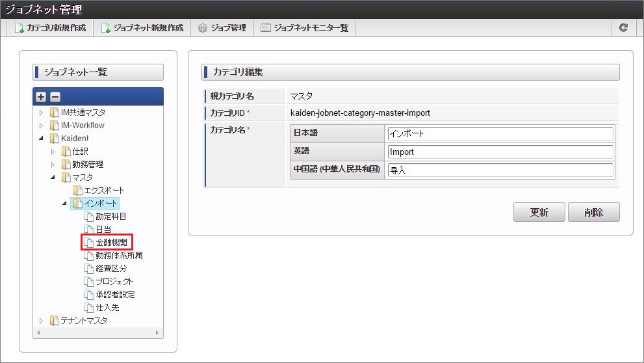Viewport: 644px width, 363px height.
Task: Click the 仕訳 folder icon
Action: [x=66, y=152]
